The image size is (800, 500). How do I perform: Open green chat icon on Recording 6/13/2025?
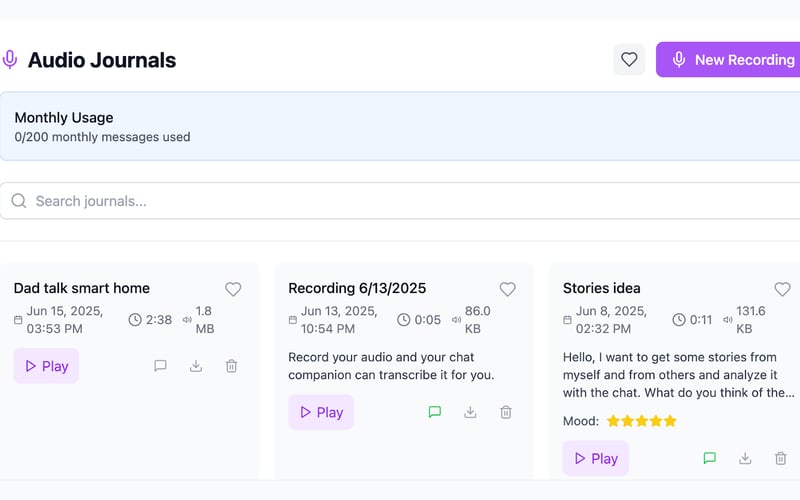click(435, 412)
